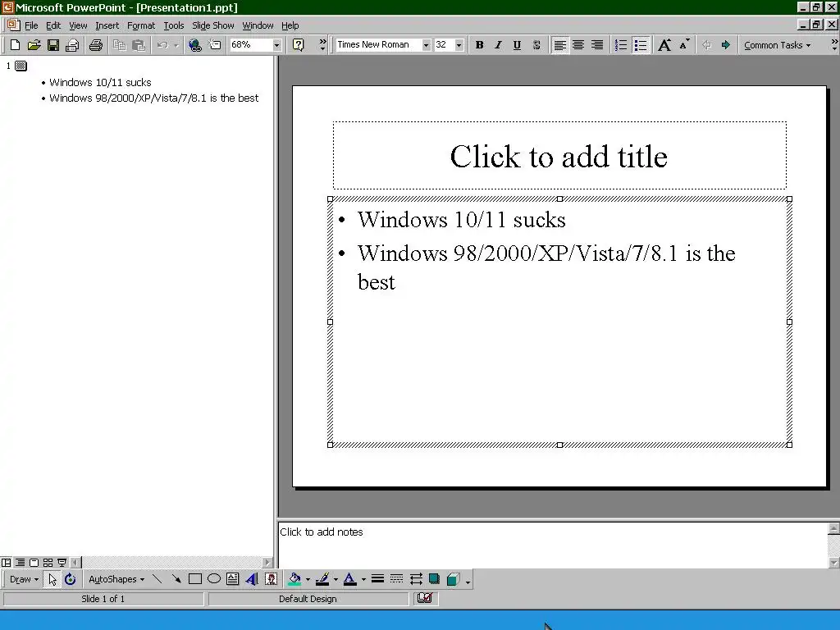The image size is (840, 630).
Task: Open the font size 32 dropdown
Action: (459, 45)
